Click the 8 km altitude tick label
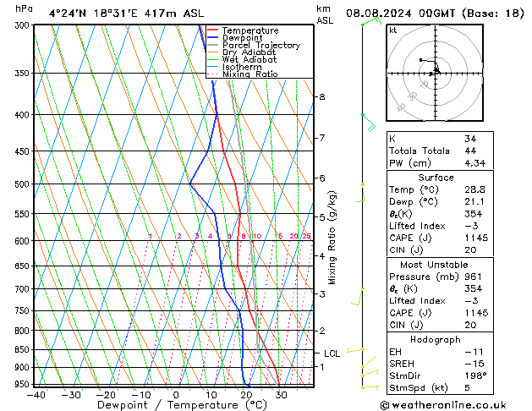This screenshot has height=411, width=532. pyautogui.click(x=322, y=97)
